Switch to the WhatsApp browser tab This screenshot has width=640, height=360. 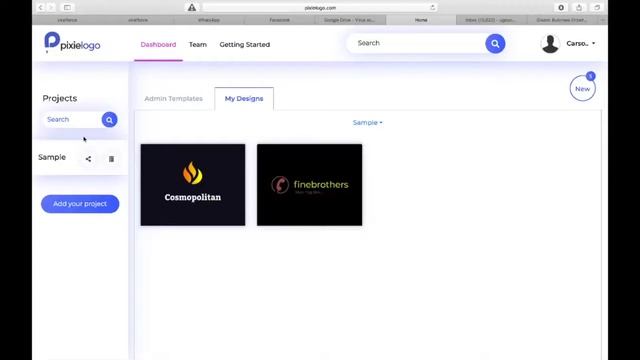click(209, 20)
